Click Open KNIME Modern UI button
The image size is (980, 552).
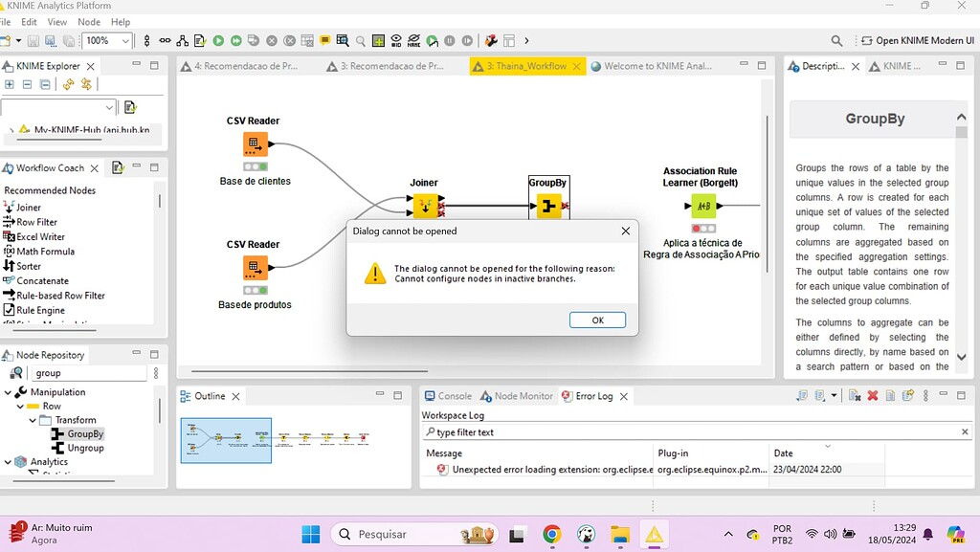pos(917,40)
